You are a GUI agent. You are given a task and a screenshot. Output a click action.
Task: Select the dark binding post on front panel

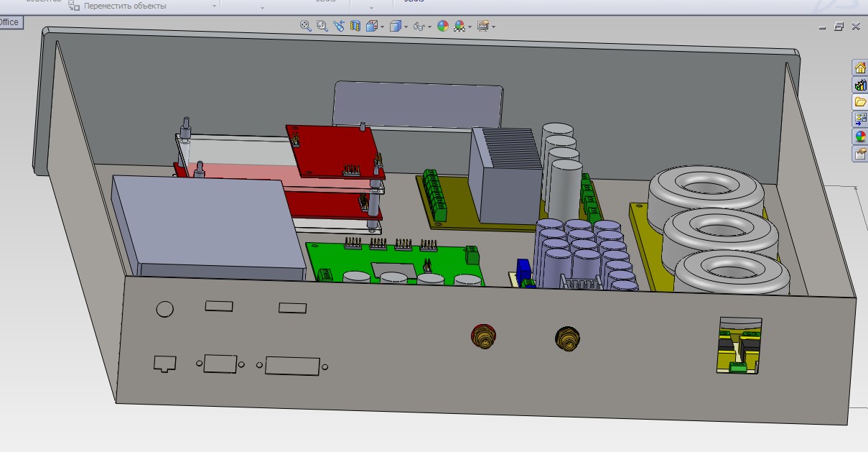point(567,338)
